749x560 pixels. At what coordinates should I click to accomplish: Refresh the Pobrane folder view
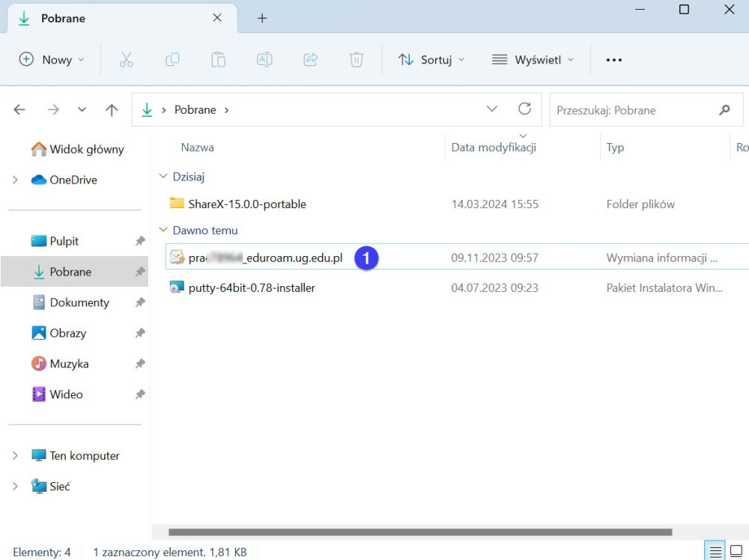point(525,109)
